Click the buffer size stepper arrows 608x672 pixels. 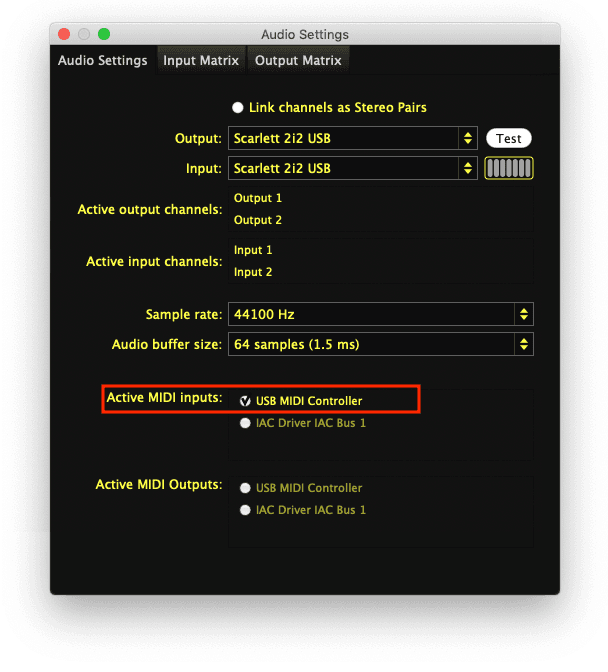pyautogui.click(x=524, y=344)
